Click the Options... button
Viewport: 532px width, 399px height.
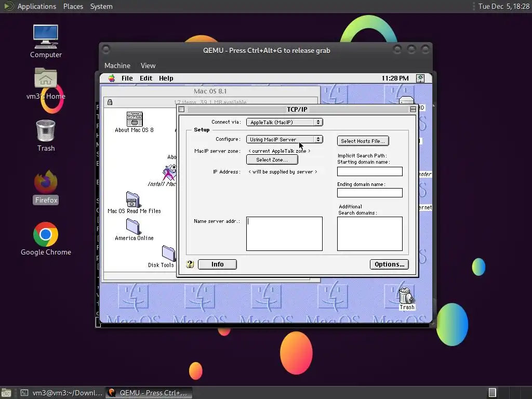click(x=389, y=264)
